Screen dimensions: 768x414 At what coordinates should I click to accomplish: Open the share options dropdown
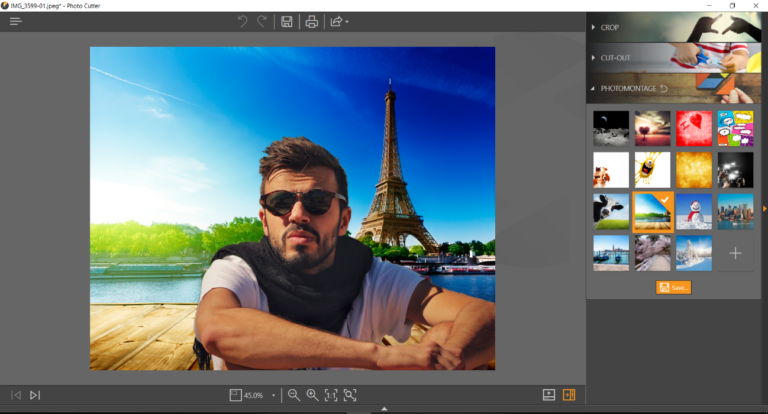pyautogui.click(x=339, y=21)
